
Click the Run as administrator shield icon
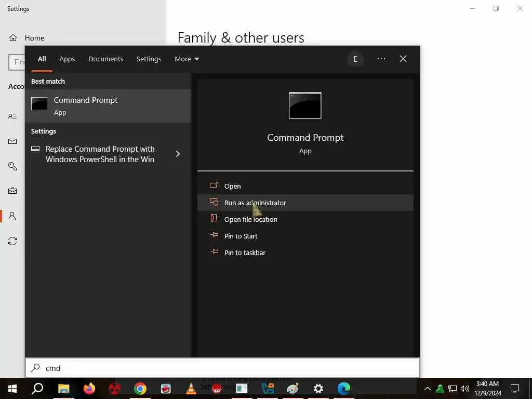coord(214,202)
